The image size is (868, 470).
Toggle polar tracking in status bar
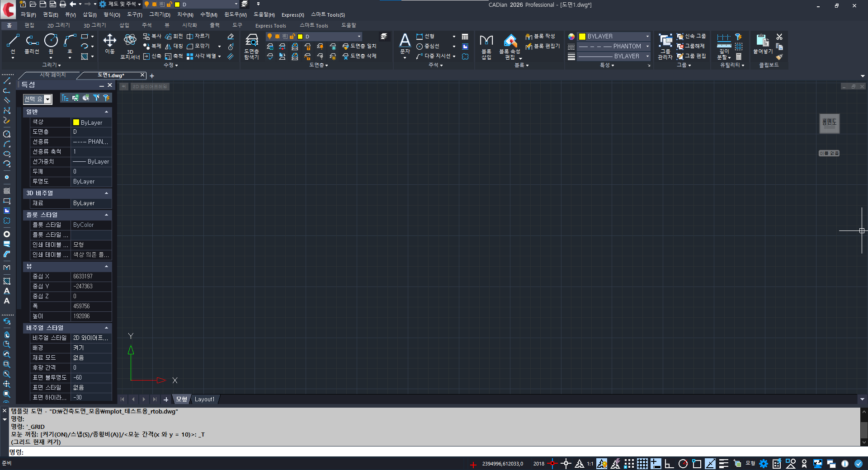coord(683,464)
